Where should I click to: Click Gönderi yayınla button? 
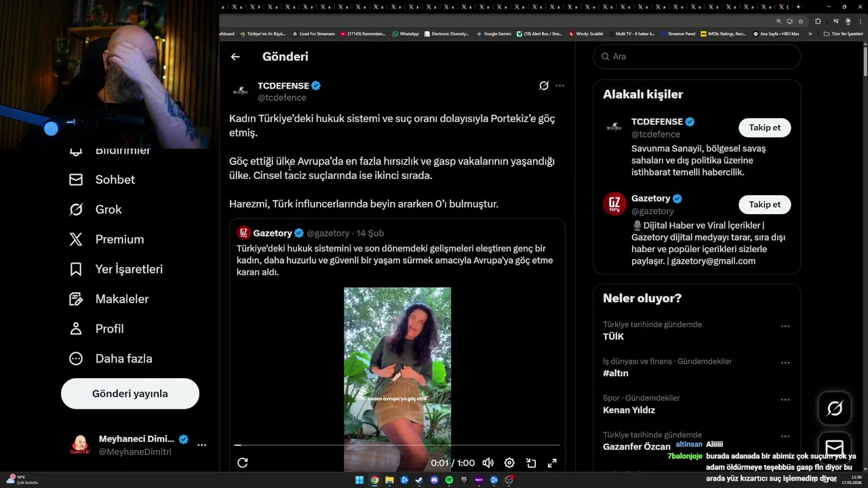tap(130, 393)
